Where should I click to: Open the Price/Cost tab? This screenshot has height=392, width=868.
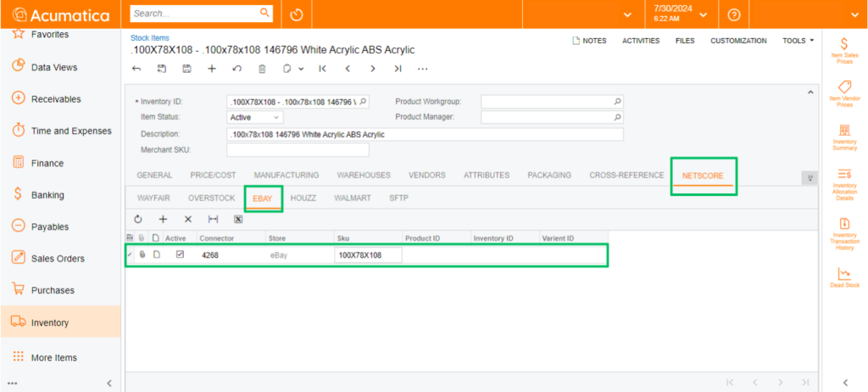click(213, 176)
